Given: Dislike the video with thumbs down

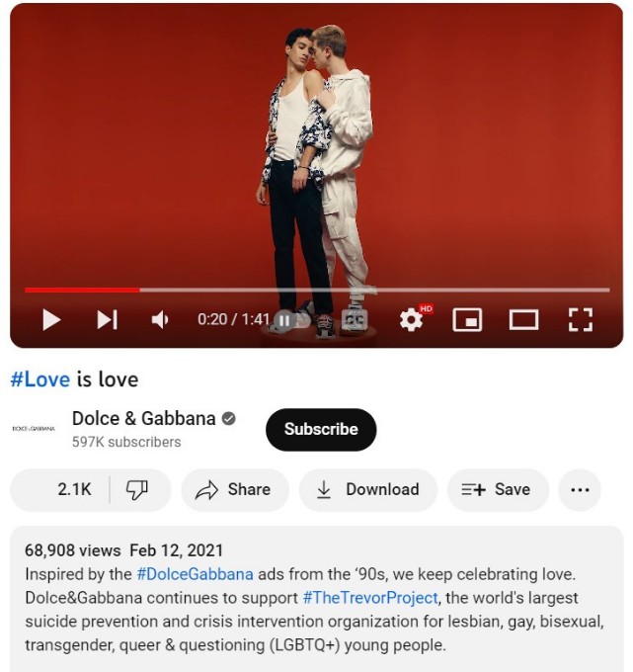Looking at the screenshot, I should click(137, 489).
